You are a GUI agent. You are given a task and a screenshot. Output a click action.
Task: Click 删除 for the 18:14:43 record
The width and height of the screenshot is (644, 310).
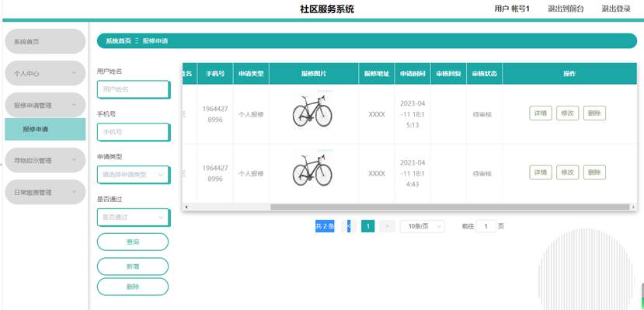[x=594, y=172]
